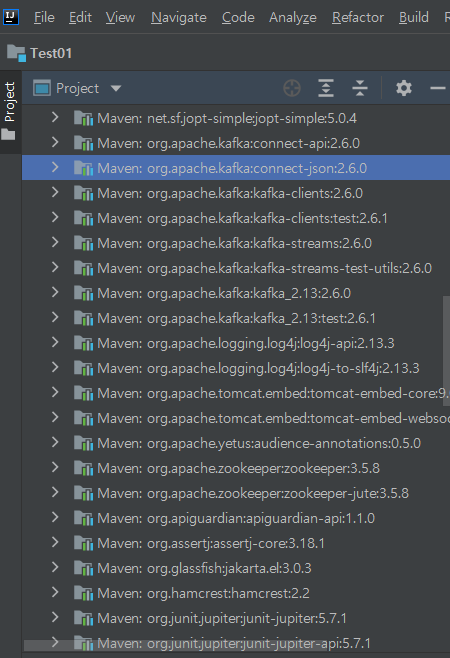Screen dimensions: 450x658
Task: Select Maven: apiguardian-api:1.1.0 row
Action: pos(236,518)
